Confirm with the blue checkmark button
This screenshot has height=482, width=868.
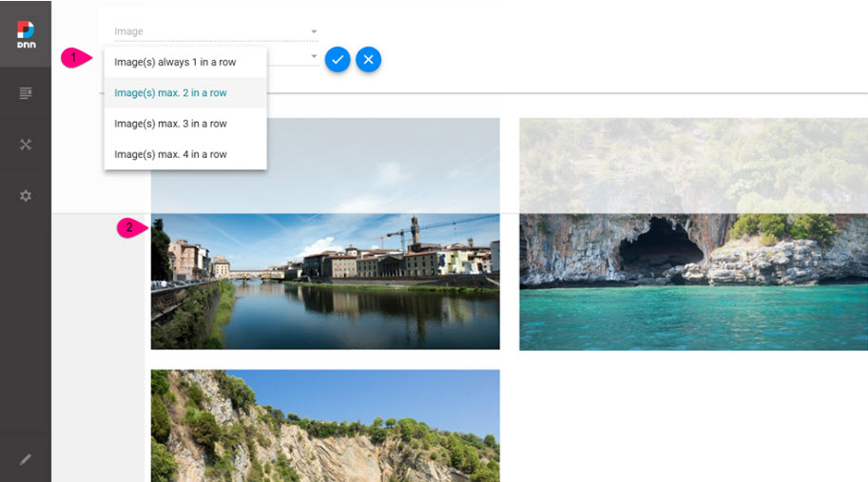tap(337, 59)
